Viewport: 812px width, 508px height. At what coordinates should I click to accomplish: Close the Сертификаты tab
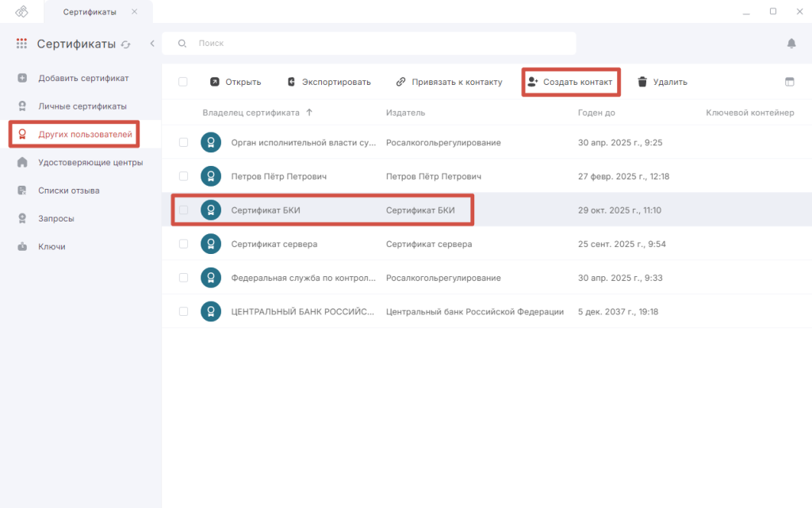135,11
